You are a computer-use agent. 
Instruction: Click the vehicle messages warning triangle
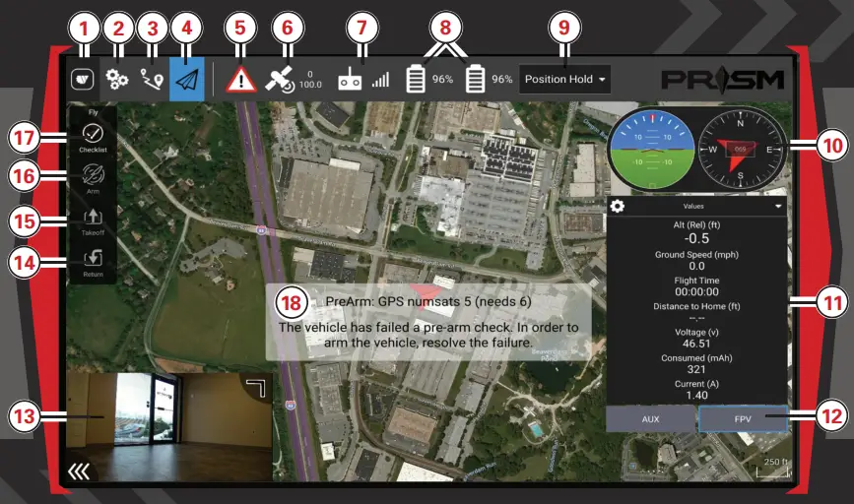[240, 80]
